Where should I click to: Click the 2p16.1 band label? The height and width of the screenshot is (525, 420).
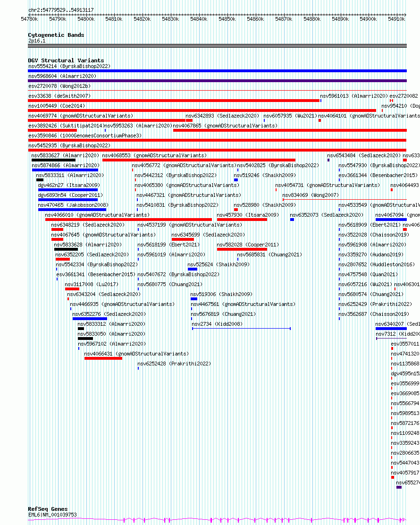(37, 41)
